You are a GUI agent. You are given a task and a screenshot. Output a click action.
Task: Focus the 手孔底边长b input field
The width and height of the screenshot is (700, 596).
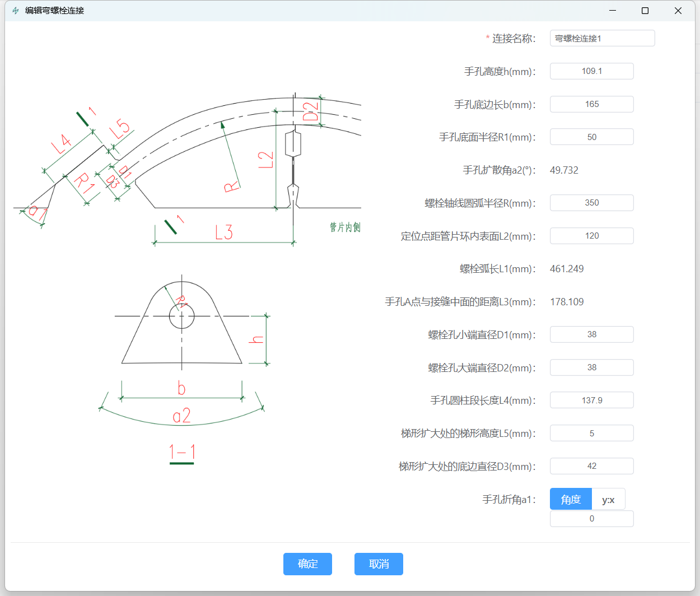pos(591,104)
